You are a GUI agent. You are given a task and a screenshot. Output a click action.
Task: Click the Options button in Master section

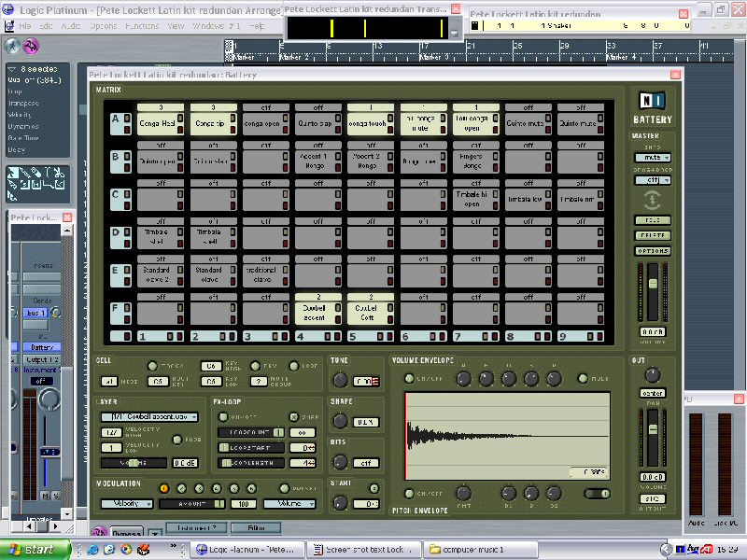[652, 250]
